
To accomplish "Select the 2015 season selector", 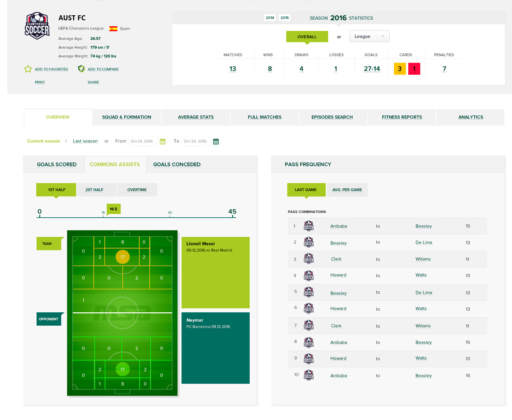I will click(x=285, y=18).
